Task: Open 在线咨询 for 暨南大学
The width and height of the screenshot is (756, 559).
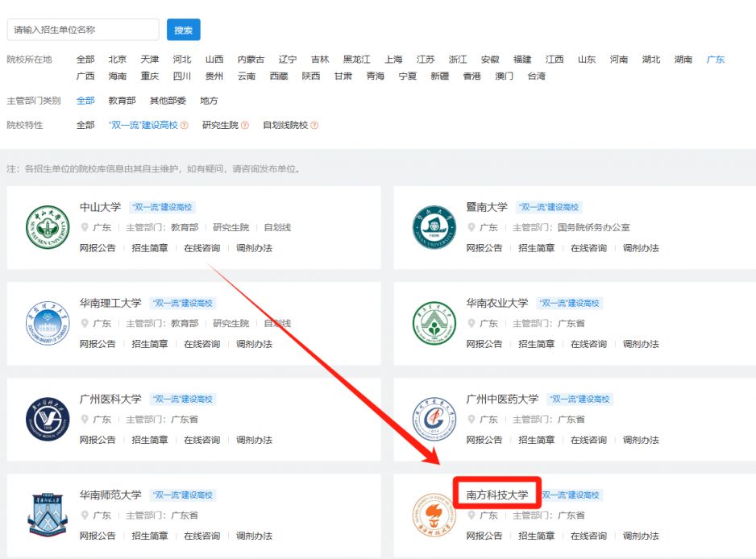Action: (x=588, y=248)
